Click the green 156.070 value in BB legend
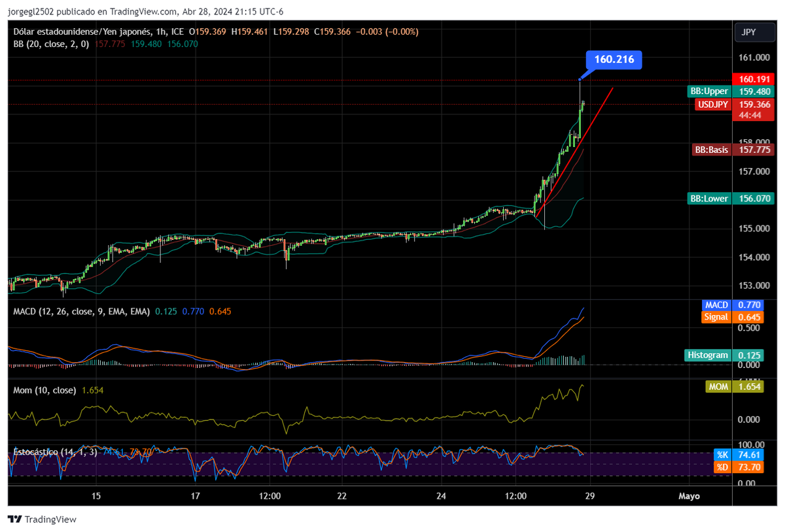Screen dimensions: 785x532 tap(182, 44)
